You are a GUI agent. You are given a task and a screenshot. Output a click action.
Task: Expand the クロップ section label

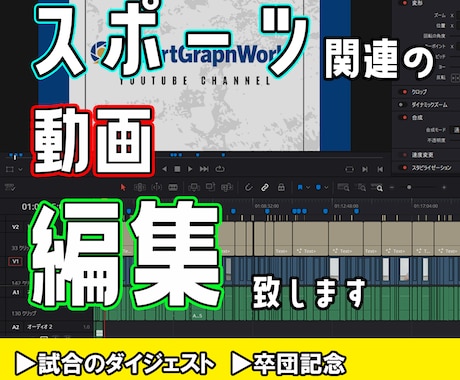(x=419, y=92)
